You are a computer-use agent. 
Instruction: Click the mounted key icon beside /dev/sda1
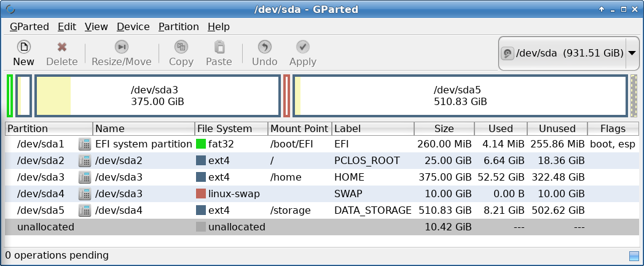pos(85,144)
